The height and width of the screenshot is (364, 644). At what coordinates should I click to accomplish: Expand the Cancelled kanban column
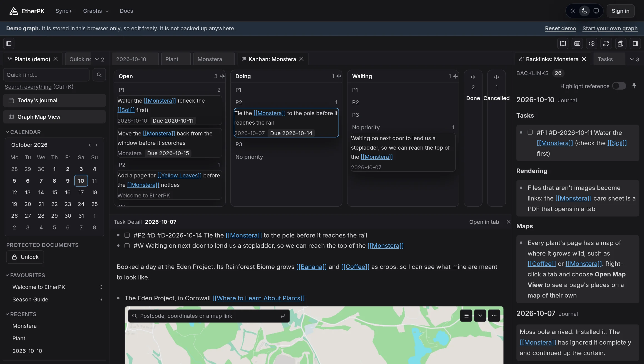tap(496, 77)
